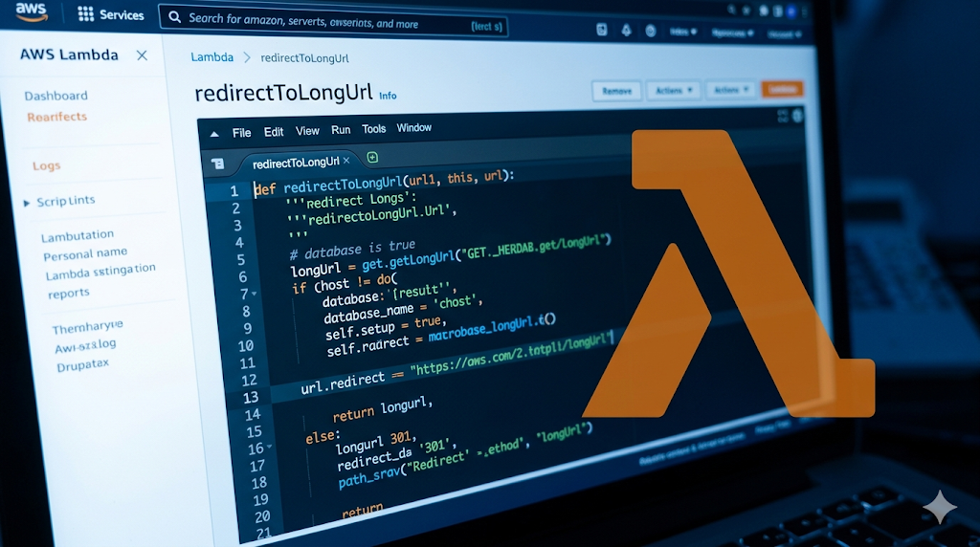Click the 'url.redirect' code line
980x547 pixels.
457,362
